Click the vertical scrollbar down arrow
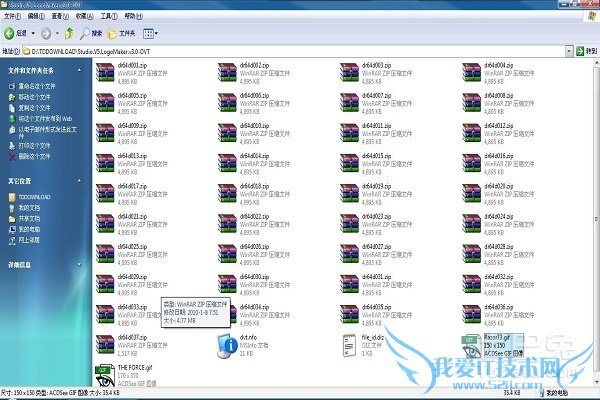Image resolution: width=600 pixels, height=400 pixels. (597, 382)
